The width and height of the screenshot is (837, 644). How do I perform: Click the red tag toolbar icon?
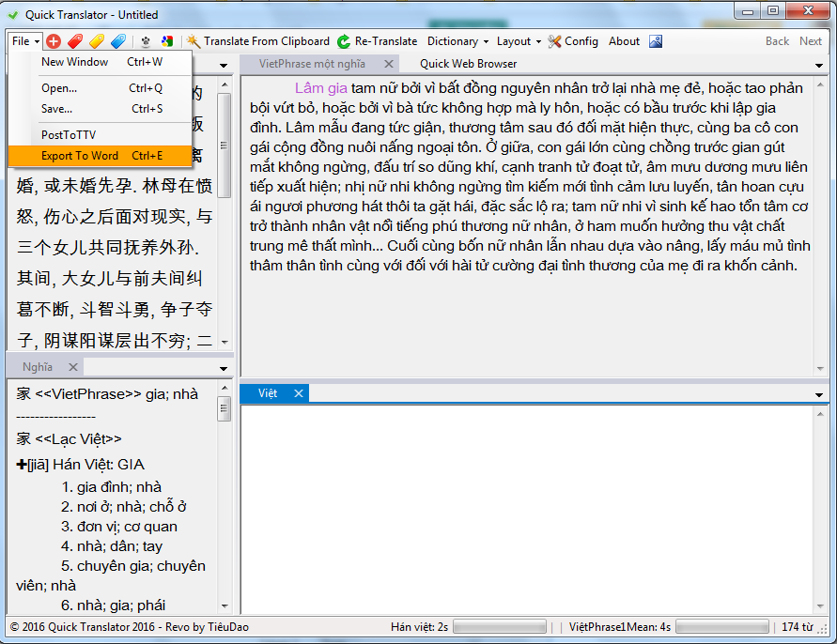point(75,41)
